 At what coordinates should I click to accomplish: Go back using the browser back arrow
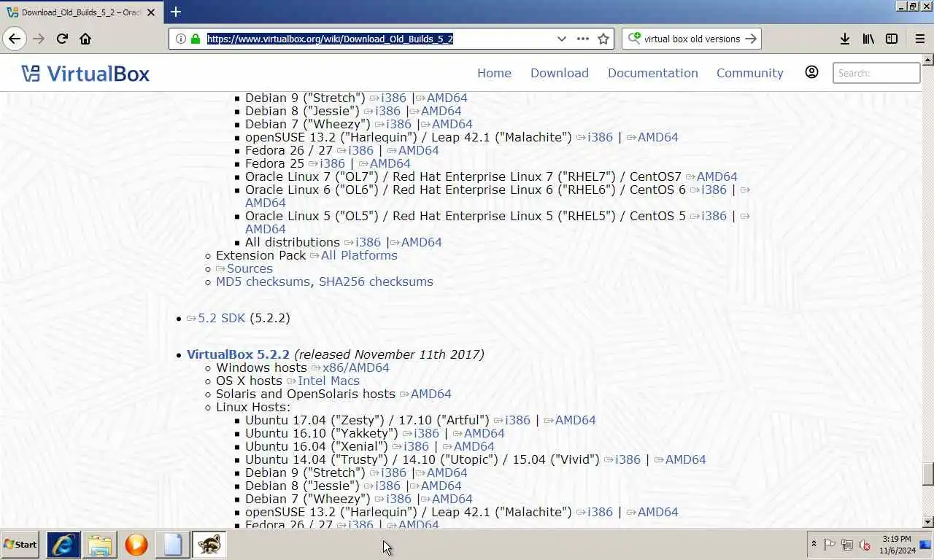15,39
